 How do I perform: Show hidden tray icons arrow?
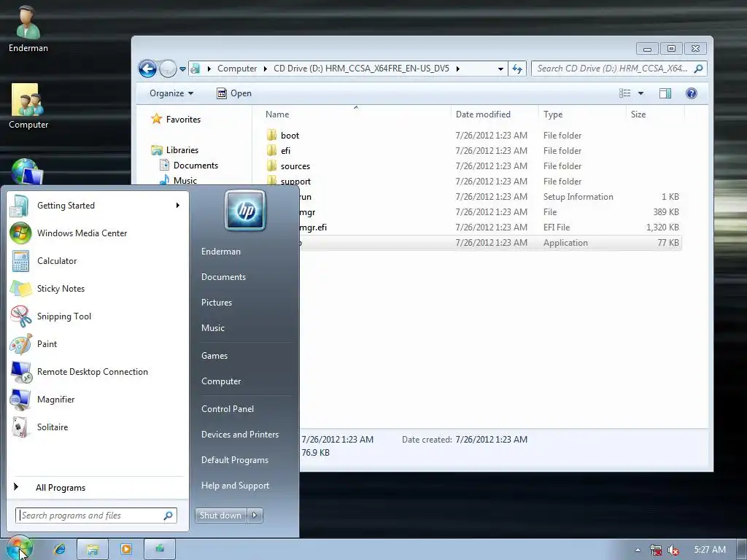pyautogui.click(x=638, y=550)
